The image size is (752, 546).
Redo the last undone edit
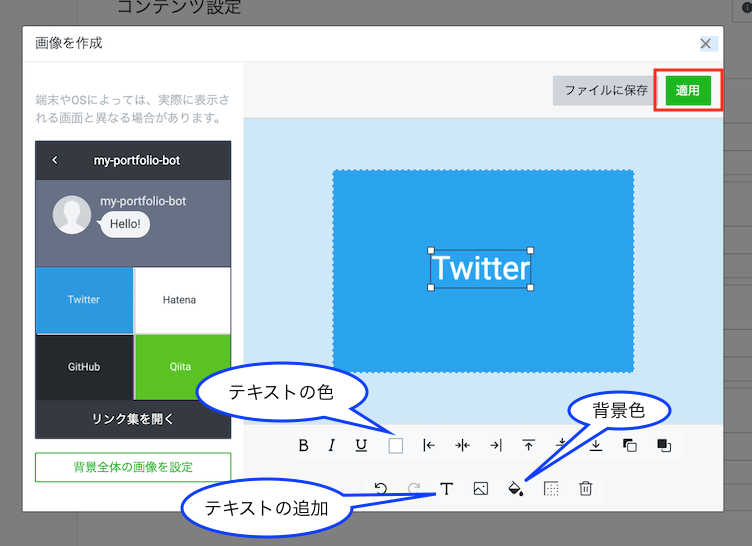click(x=414, y=488)
